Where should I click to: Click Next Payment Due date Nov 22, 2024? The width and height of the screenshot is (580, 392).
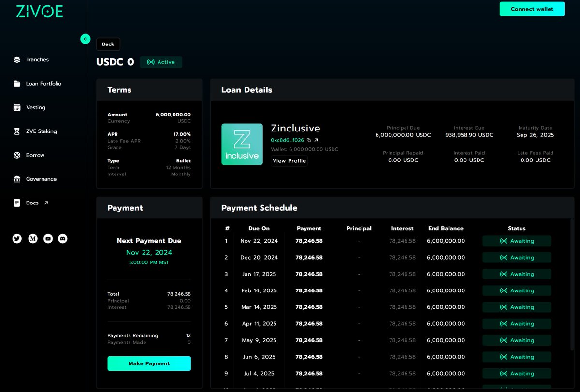click(x=149, y=252)
